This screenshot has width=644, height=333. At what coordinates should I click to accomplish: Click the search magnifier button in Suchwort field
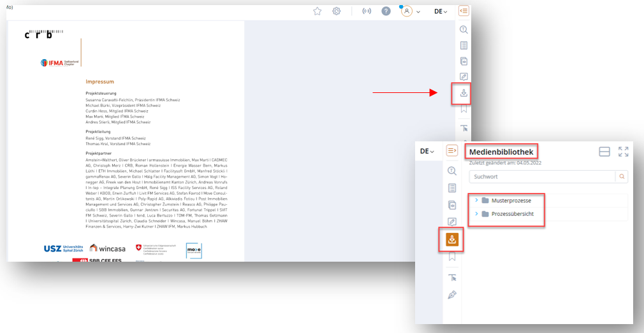(622, 177)
